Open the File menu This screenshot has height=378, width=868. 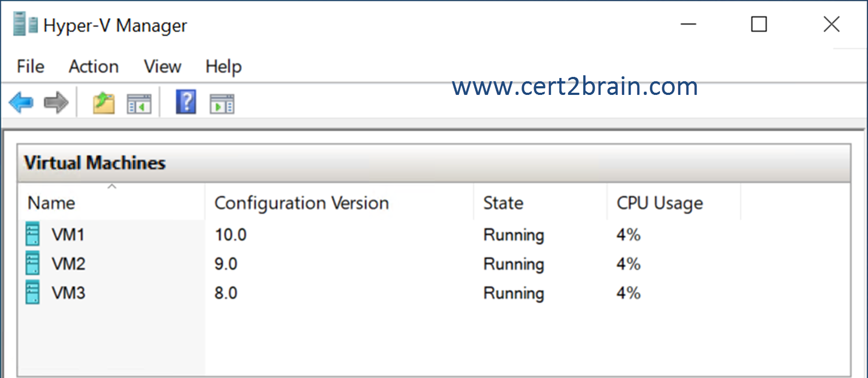tap(31, 67)
